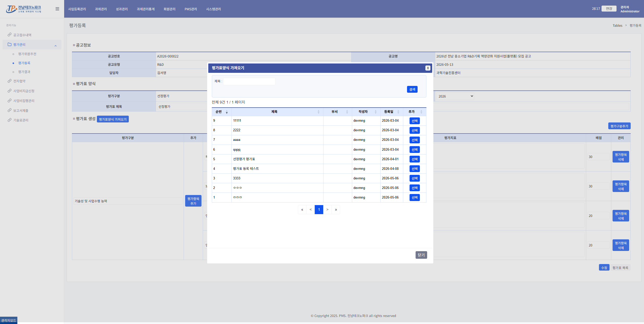This screenshot has width=644, height=324.
Task: Sort the table by 제목 column
Action: click(x=277, y=112)
